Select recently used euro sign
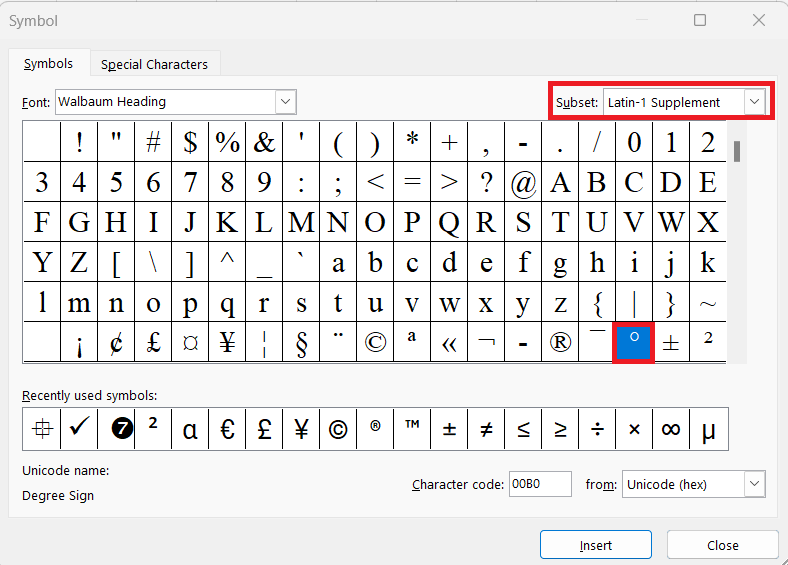The width and height of the screenshot is (788, 565). pos(227,429)
